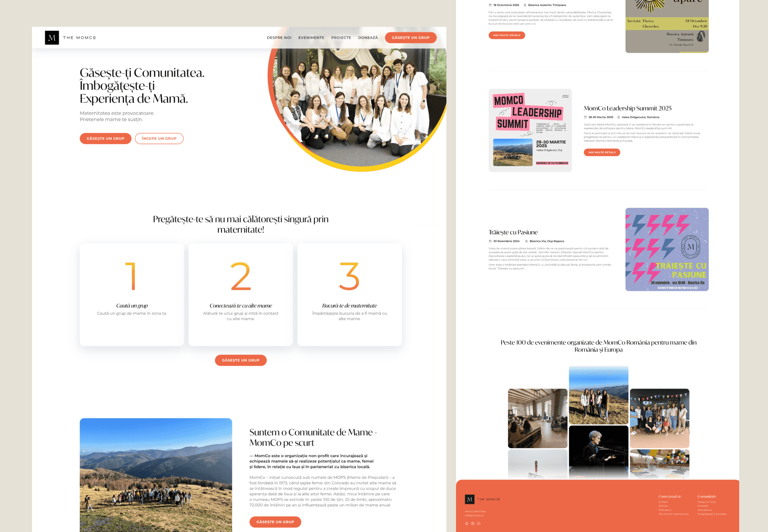Viewport: 768px width, 532px height.
Task: Click the info@momco.ro email in the footer
Action: (x=474, y=516)
